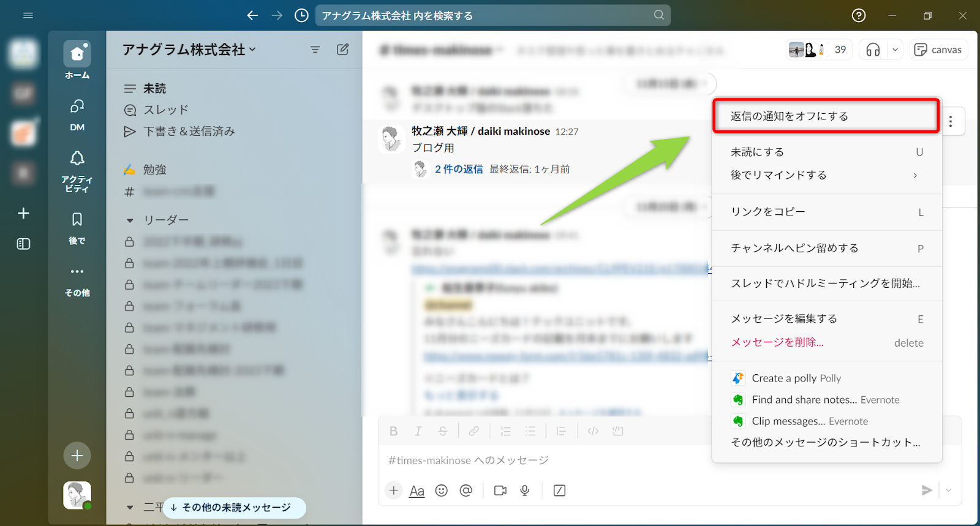This screenshot has width=980, height=526.
Task: Open the DM direct messages view
Action: coord(77,114)
